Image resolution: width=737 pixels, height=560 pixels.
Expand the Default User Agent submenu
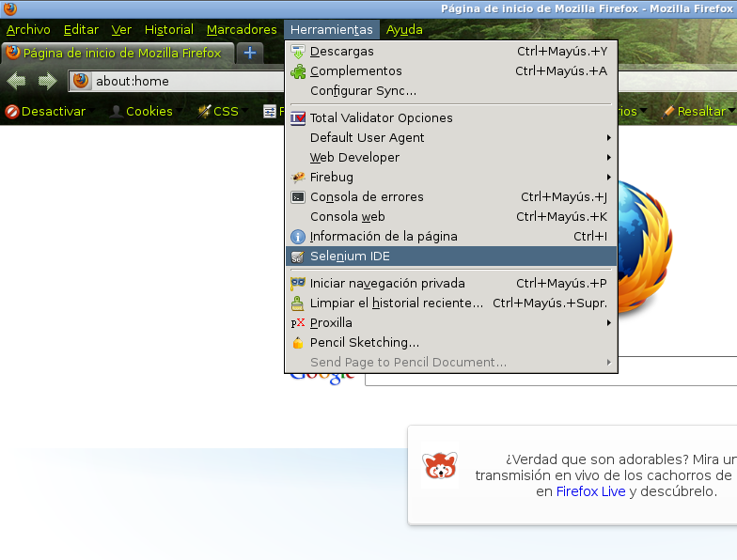(x=451, y=137)
